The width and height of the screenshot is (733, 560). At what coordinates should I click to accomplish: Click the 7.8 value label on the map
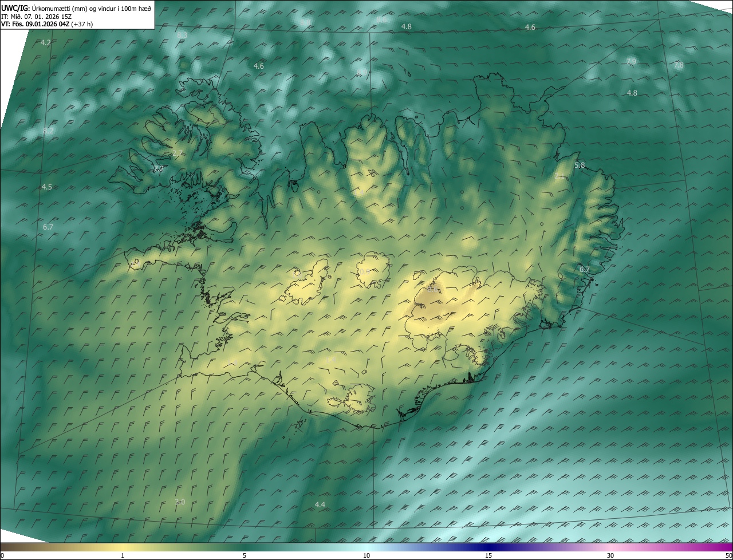click(679, 65)
